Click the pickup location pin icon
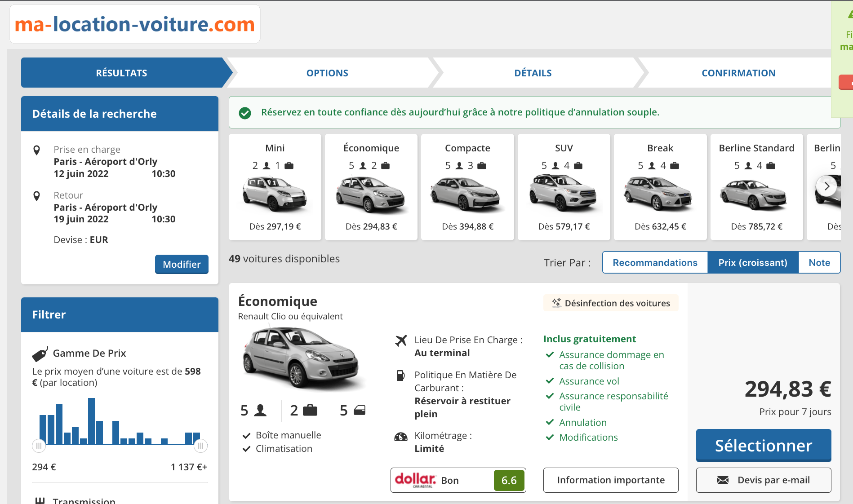The width and height of the screenshot is (853, 504). coord(37,150)
